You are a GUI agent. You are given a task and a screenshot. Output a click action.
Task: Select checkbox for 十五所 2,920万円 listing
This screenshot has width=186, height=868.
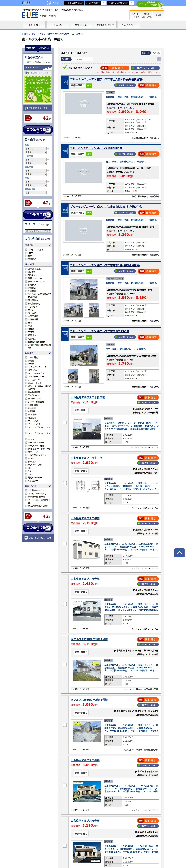65,483
